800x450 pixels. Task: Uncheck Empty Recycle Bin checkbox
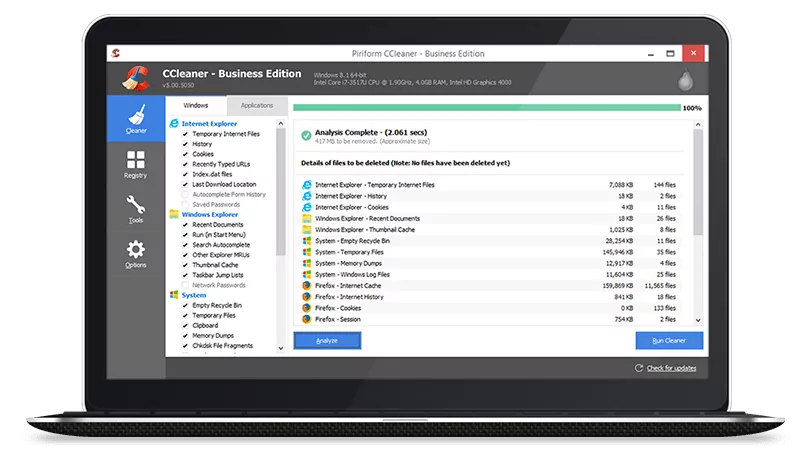[185, 305]
